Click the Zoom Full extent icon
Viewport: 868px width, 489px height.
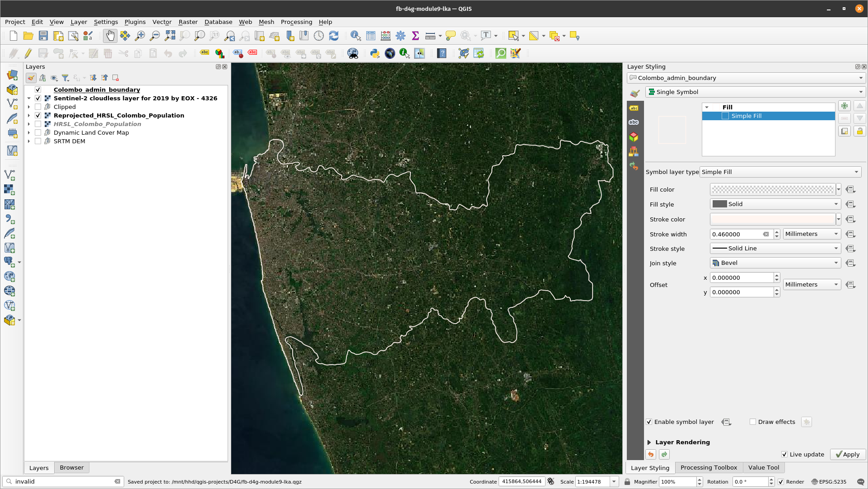(170, 36)
